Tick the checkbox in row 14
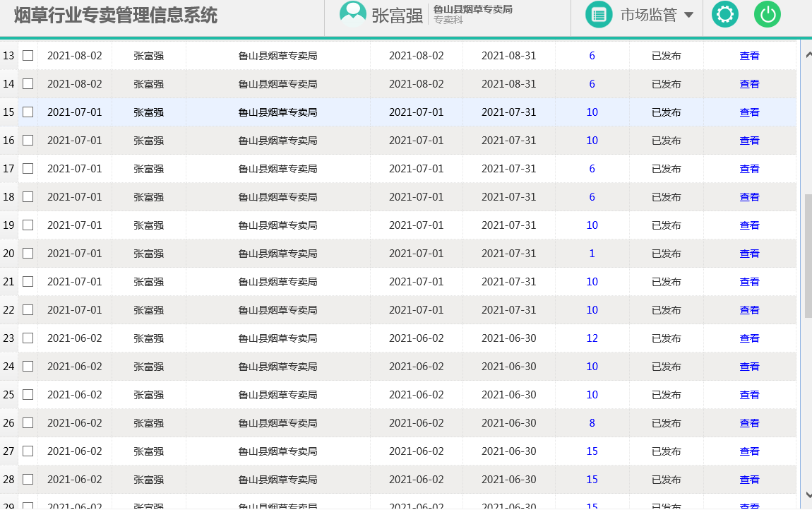This screenshot has height=510, width=812. 28,84
